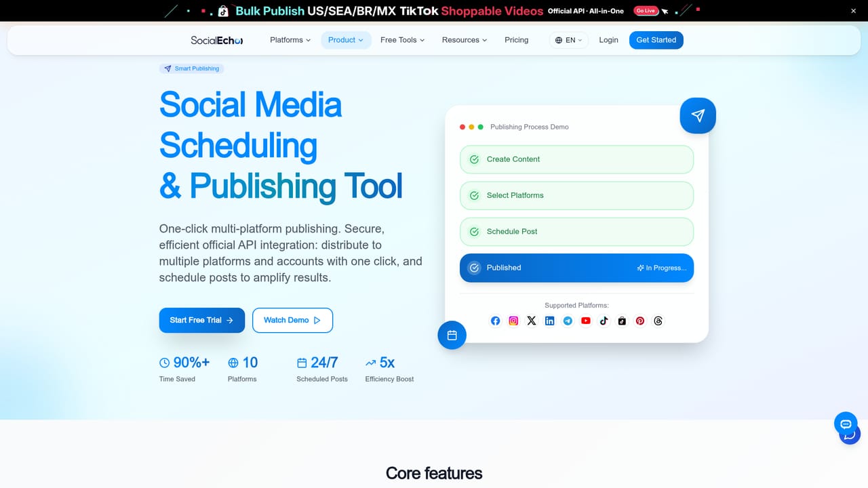This screenshot has width=868, height=488.
Task: Select the Schedule Post step
Action: pos(576,232)
